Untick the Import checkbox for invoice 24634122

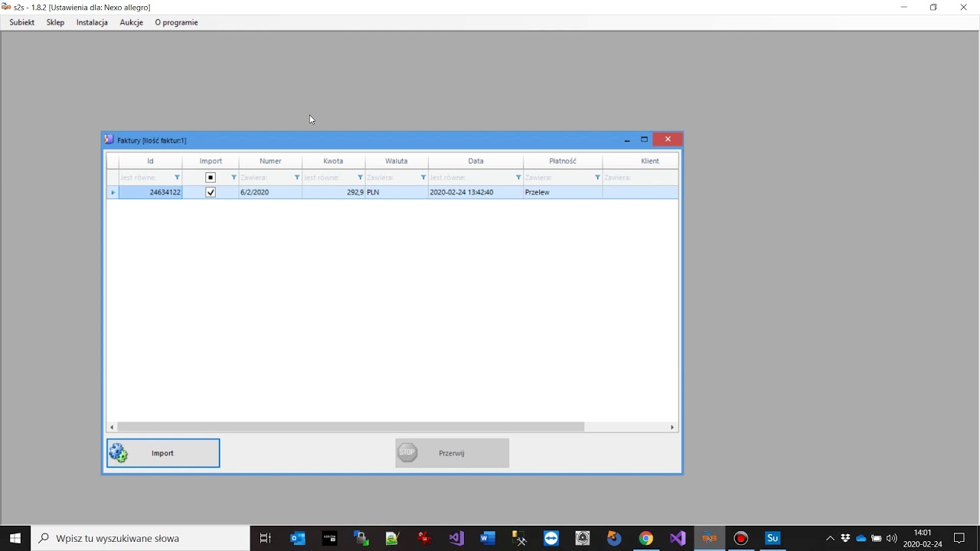211,192
